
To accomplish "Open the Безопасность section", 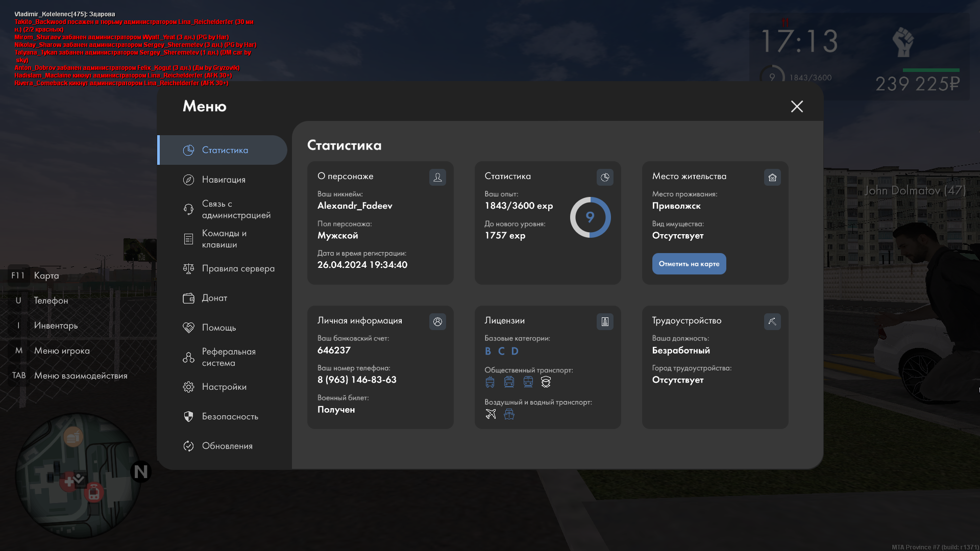I will pos(230,416).
